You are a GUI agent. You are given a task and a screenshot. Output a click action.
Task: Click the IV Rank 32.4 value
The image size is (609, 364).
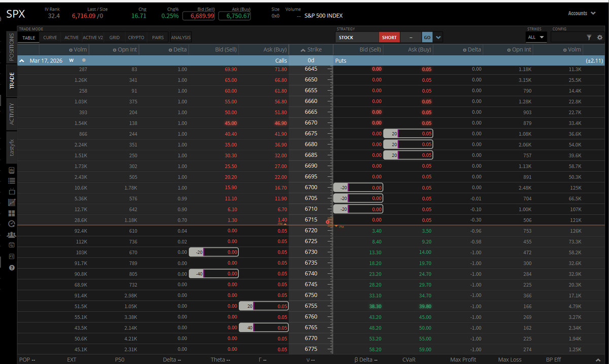[54, 16]
